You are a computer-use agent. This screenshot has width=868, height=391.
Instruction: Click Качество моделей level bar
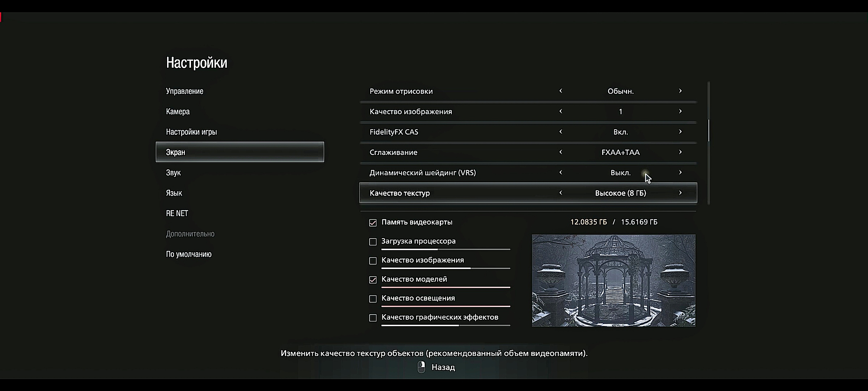(x=446, y=287)
